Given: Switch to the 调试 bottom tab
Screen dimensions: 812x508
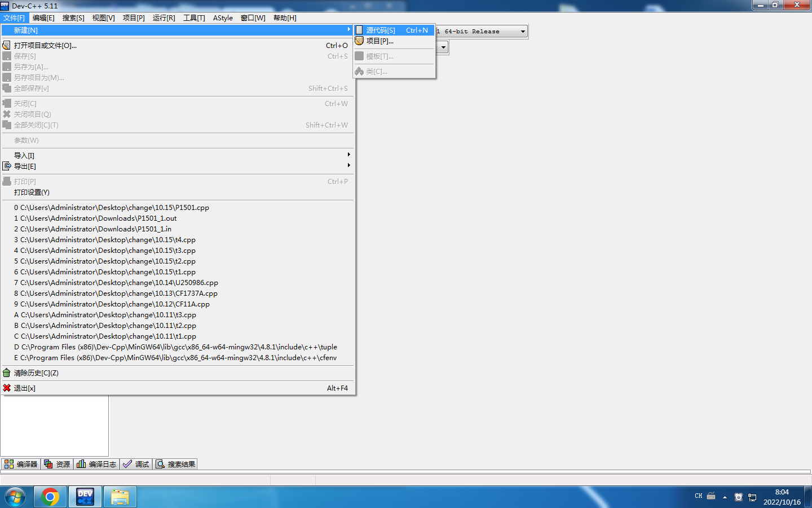Looking at the screenshot, I should (136, 464).
